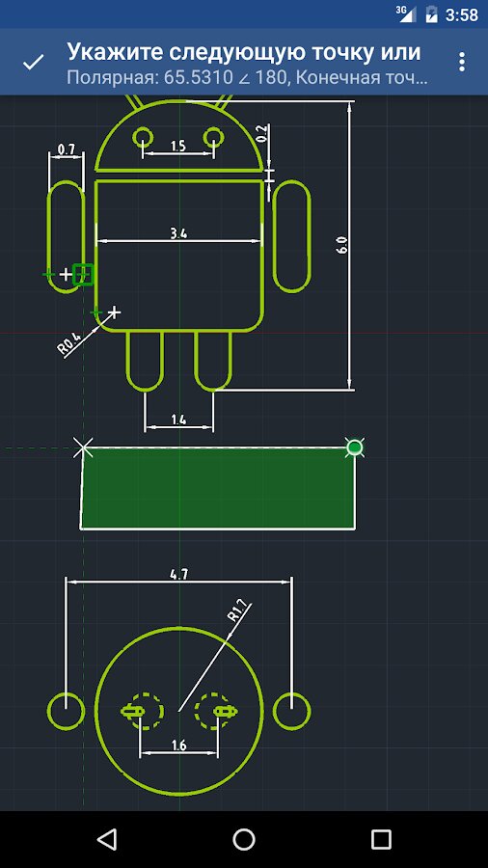Select the robot's right arm shape
The image size is (488, 868).
291,236
